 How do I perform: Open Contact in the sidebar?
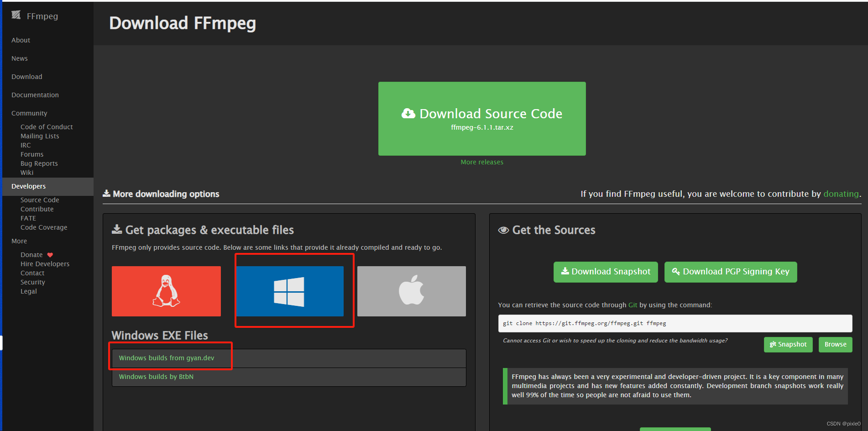(32, 273)
